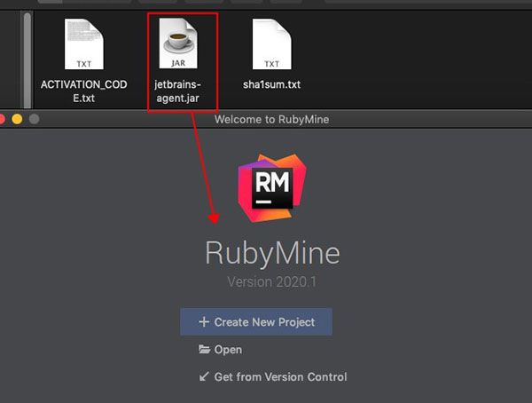Viewport: 532px width, 403px height.
Task: Click the RubyMine RM logo
Action: 272,188
